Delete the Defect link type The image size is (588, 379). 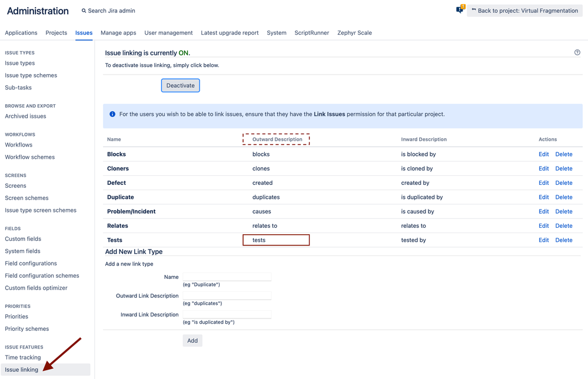[564, 182]
